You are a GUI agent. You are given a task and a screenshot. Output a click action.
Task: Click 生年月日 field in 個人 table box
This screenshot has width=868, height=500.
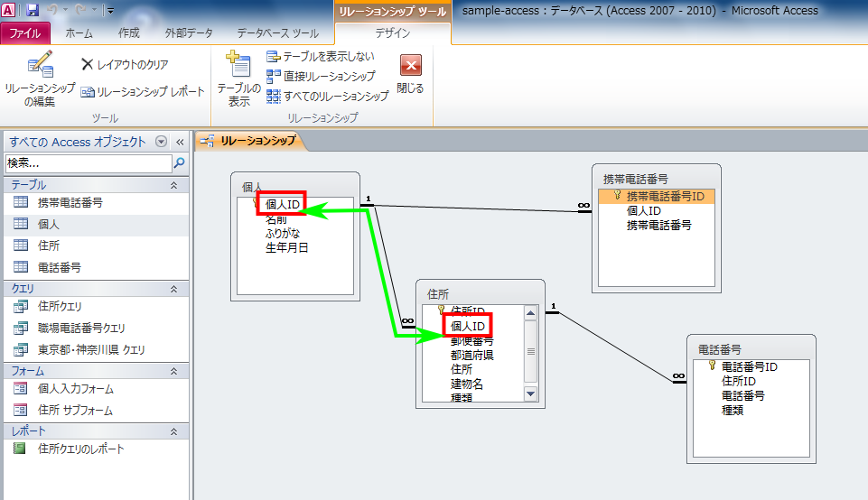pos(286,248)
